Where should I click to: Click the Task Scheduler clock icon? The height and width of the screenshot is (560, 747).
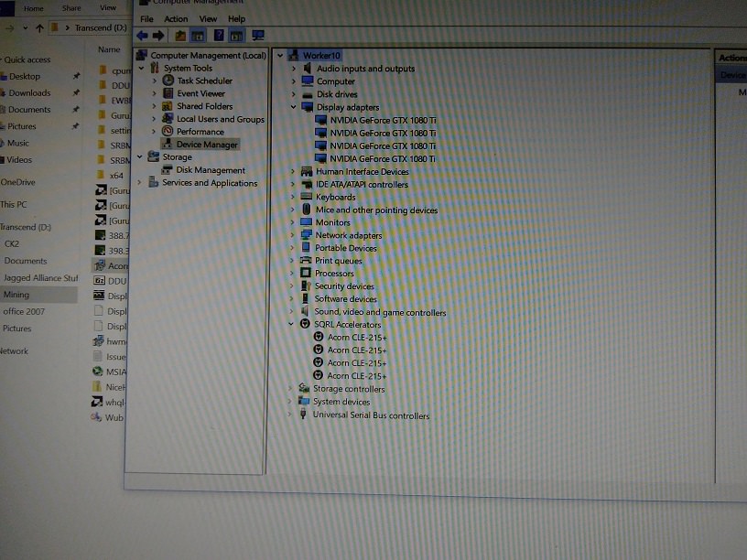tap(168, 81)
